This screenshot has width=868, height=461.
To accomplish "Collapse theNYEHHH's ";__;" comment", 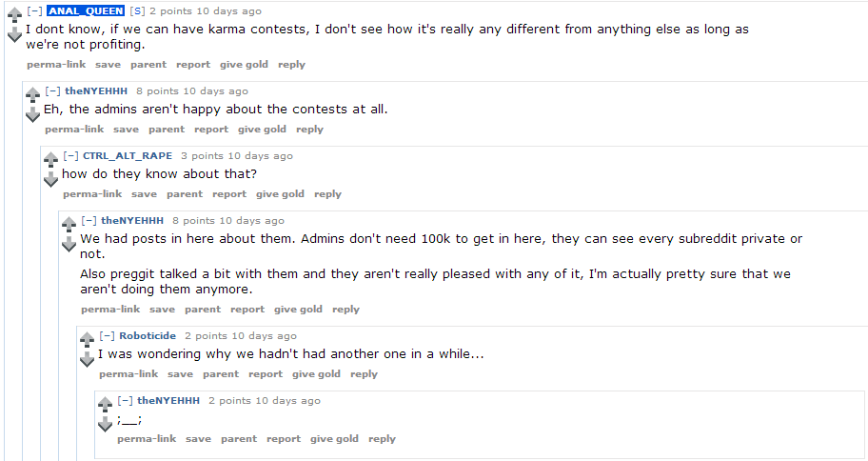I will [125, 401].
